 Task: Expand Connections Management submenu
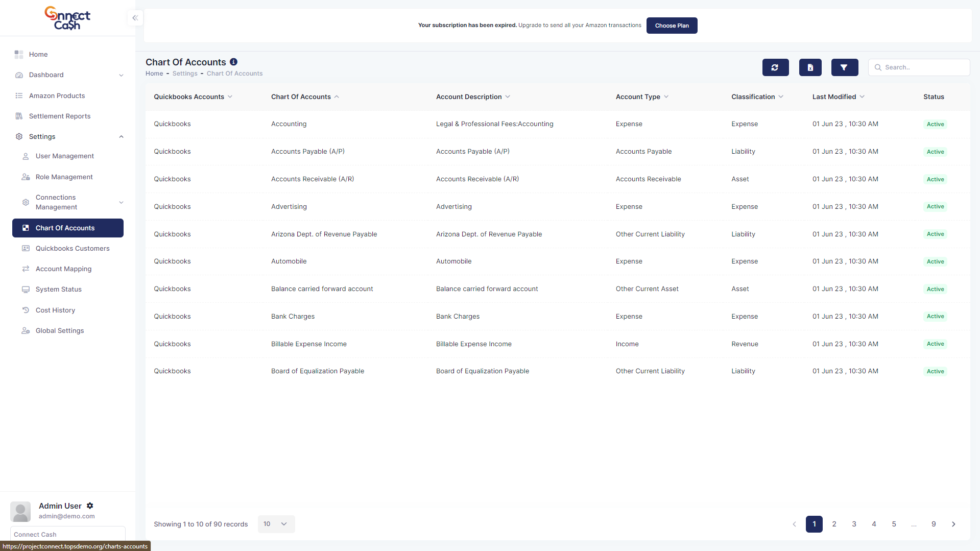click(121, 202)
